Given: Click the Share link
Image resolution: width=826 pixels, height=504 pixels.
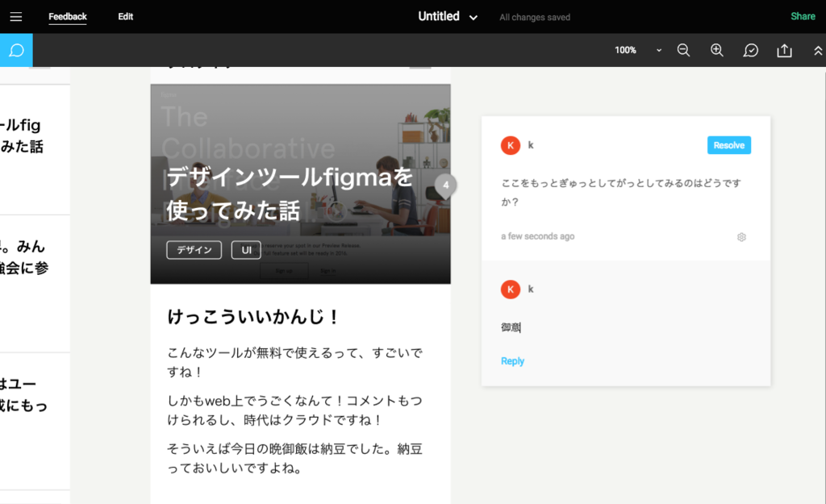Looking at the screenshot, I should click(803, 16).
